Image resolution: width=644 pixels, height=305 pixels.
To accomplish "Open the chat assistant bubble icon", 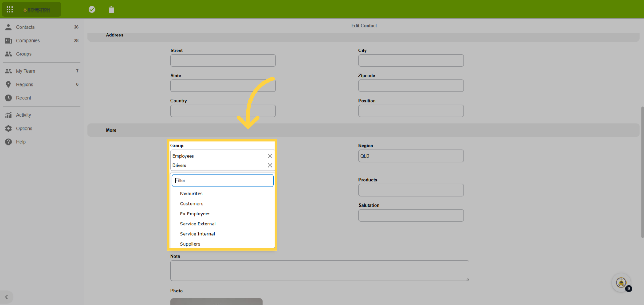I will tap(621, 282).
